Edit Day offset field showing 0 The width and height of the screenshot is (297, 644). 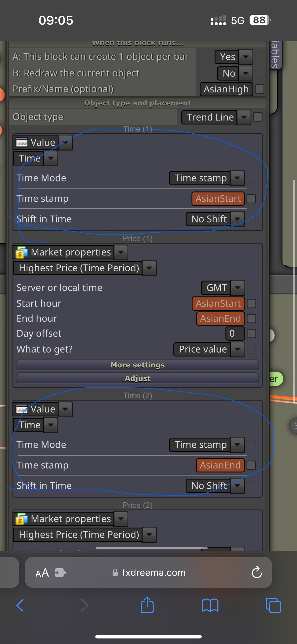pos(235,334)
